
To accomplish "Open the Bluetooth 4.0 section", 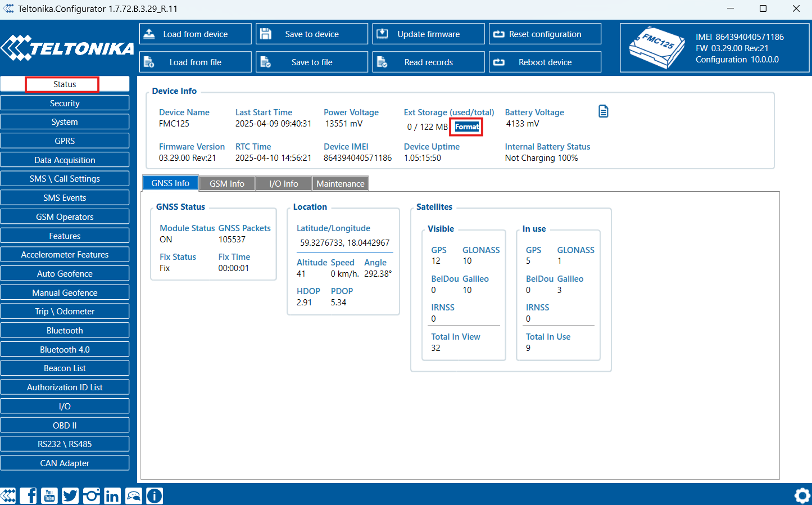I will click(65, 349).
